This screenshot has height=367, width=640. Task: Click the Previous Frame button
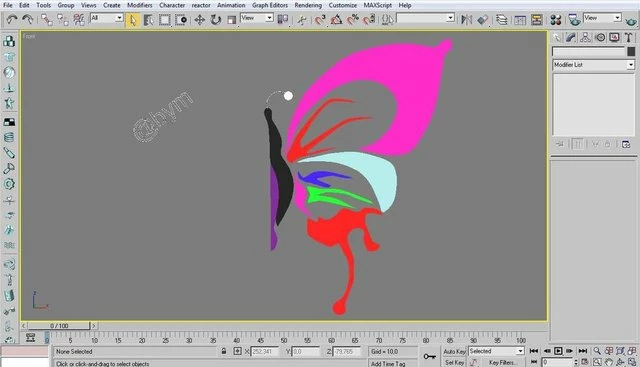tap(546, 351)
